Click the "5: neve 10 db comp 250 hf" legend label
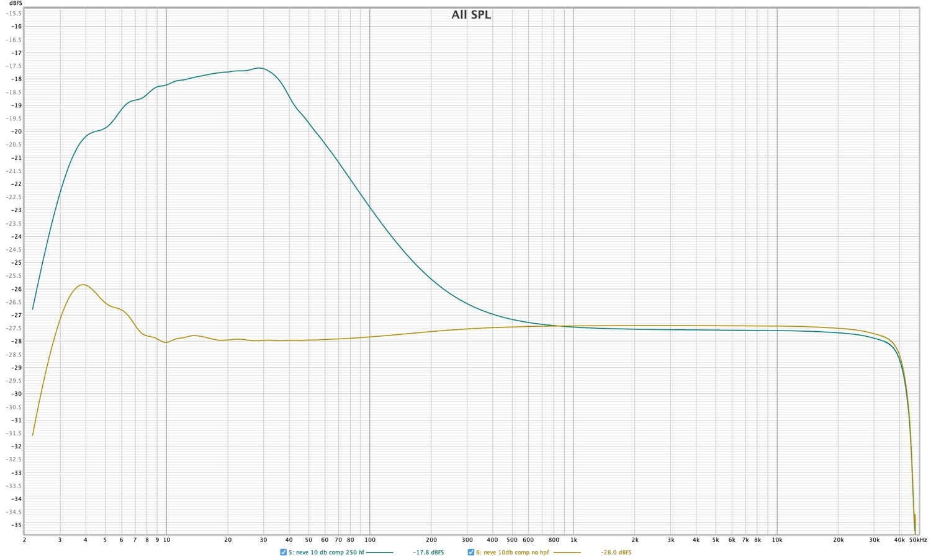This screenshot has height=560, width=931. 326,552
